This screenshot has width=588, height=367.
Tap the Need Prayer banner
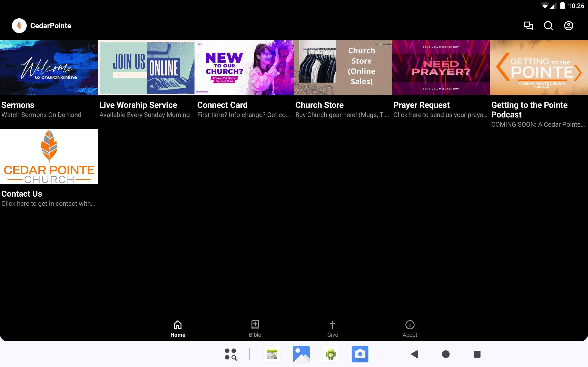tap(441, 68)
